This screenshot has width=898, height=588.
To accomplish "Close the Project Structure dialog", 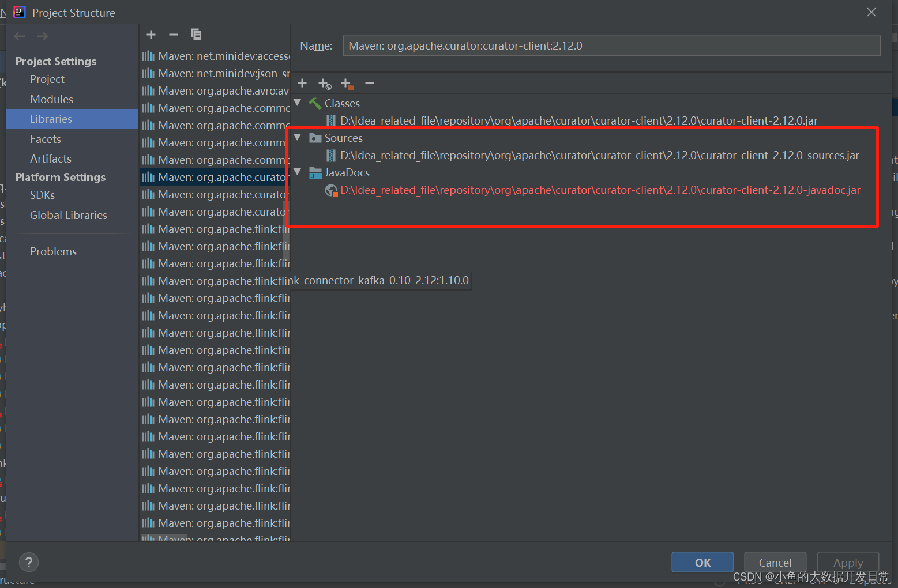I will [x=871, y=12].
